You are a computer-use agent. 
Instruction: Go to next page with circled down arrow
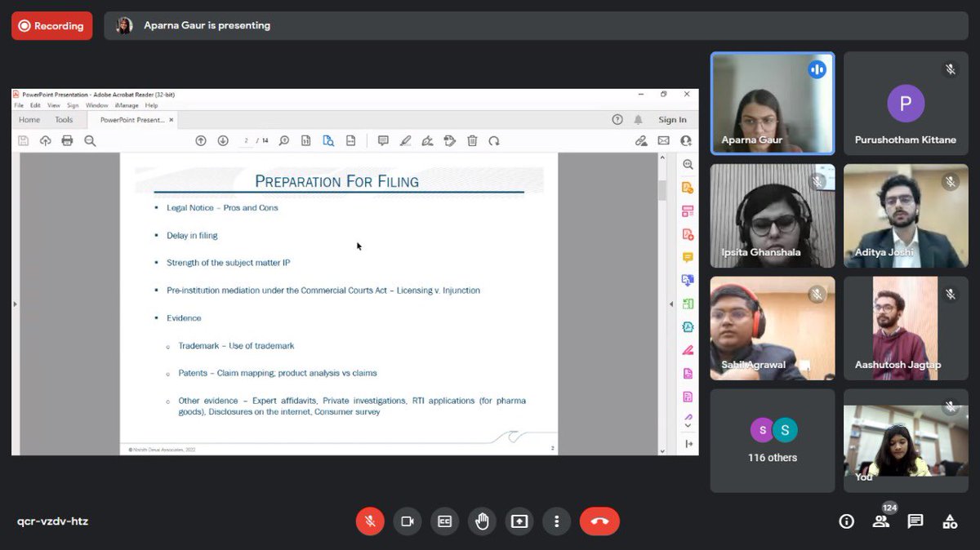(x=223, y=140)
